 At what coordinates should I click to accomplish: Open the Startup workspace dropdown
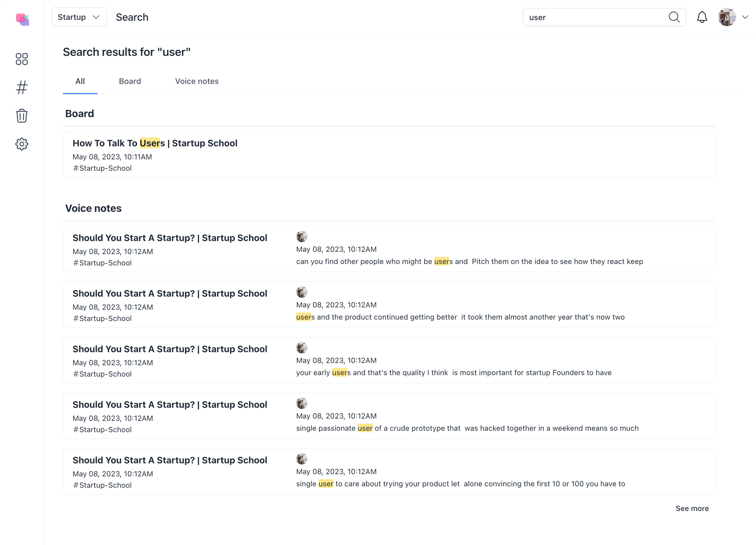79,17
